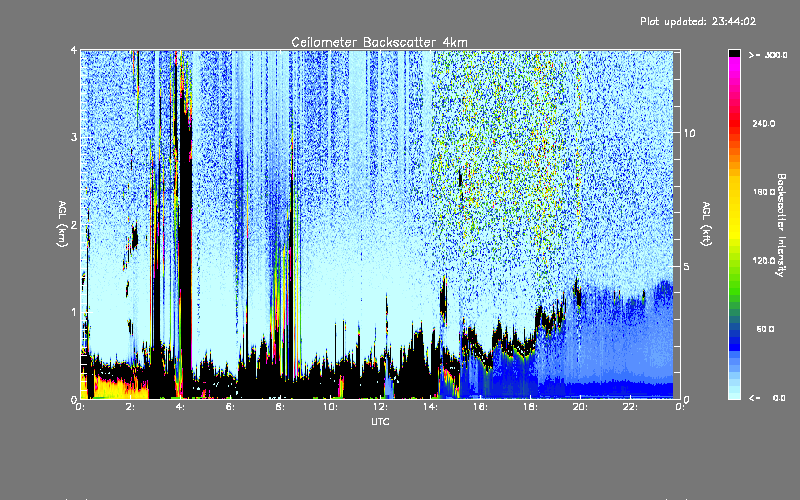800x500 pixels.
Task: Click the "2:" UTC time tick label
Action: 130,407
